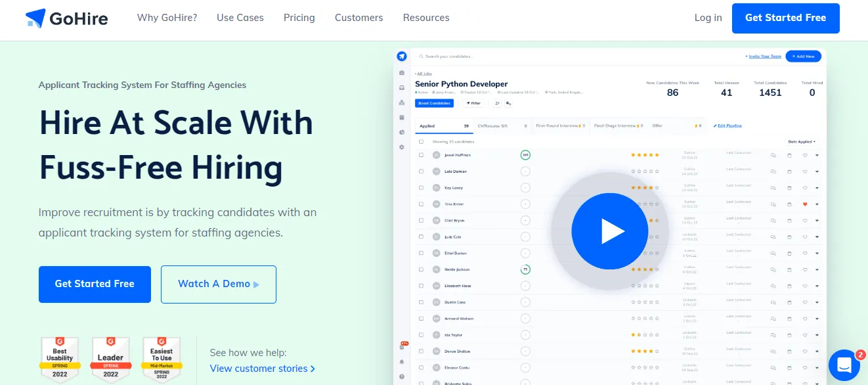This screenshot has width=868, height=385.
Task: Open the settings gear in the app sidebar
Action: (402, 147)
